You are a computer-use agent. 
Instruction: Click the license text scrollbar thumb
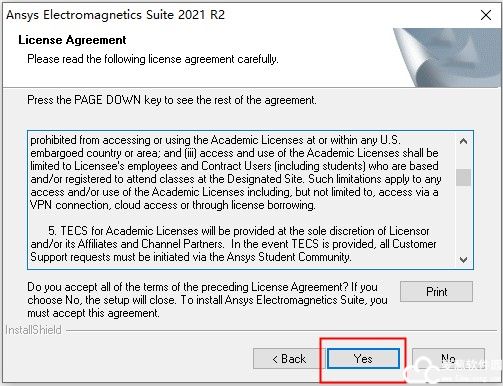(x=463, y=177)
